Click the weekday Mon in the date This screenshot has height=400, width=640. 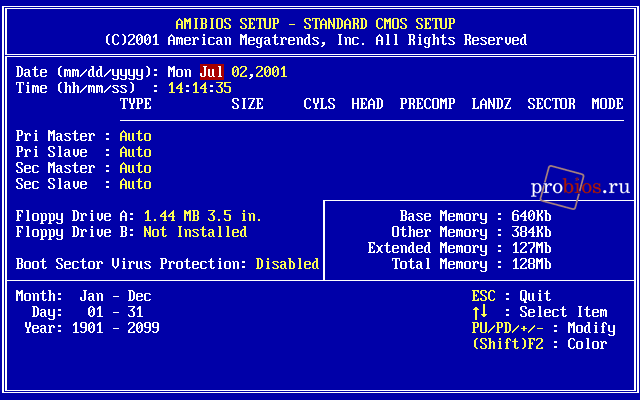point(180,72)
